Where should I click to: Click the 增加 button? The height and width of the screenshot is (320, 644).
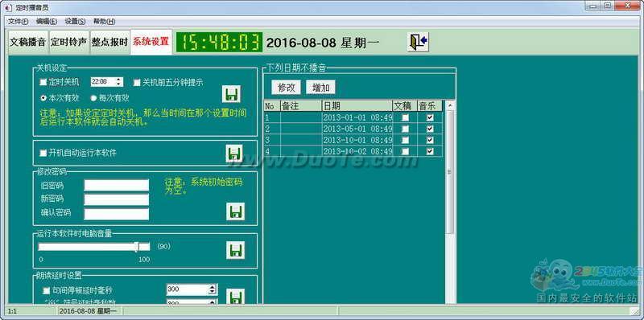(x=320, y=87)
